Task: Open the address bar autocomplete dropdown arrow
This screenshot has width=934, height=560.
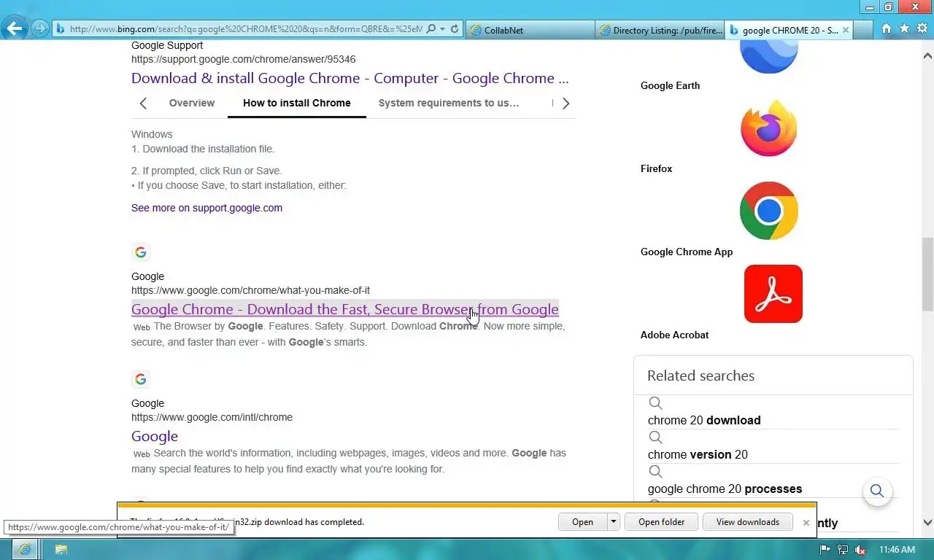Action: click(443, 29)
